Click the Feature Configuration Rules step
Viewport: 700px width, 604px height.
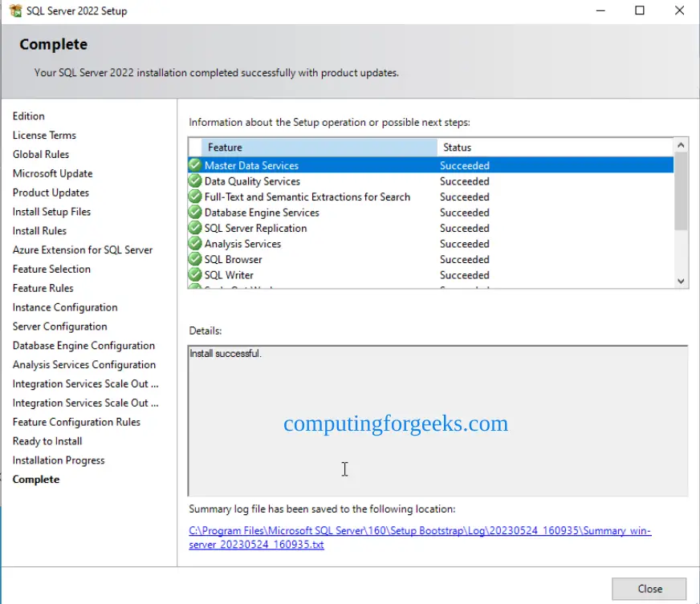pyautogui.click(x=76, y=422)
